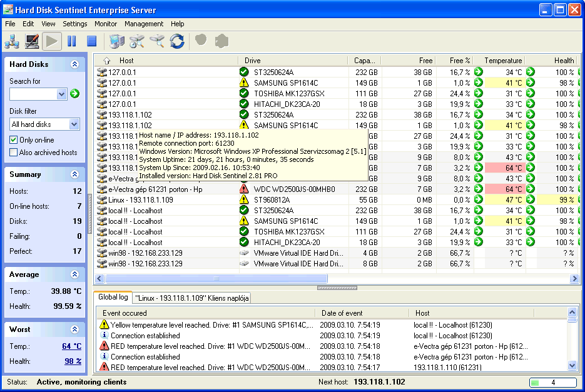Screen dimensions: 585x392
Task: Click the green search go arrow
Action: (75, 94)
